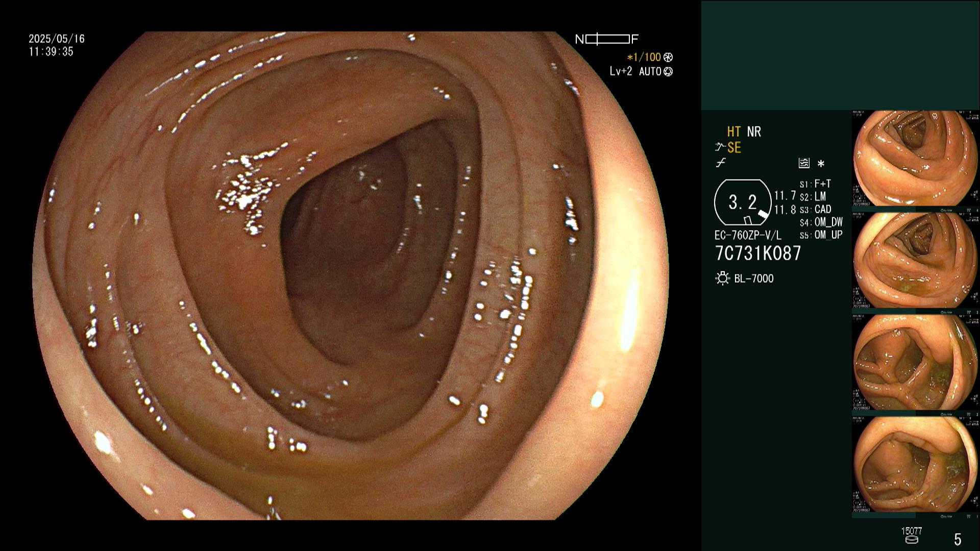Click the HT indicator
The height and width of the screenshot is (551, 980).
[734, 132]
